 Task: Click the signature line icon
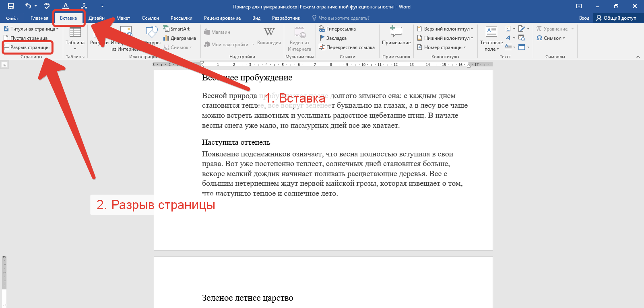(x=524, y=29)
